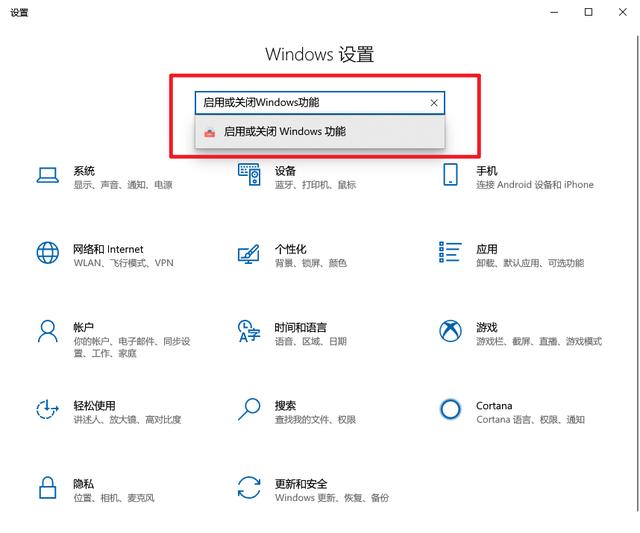Open the 更新和安全 category title
Viewport: 640px width, 533px height.
(300, 484)
